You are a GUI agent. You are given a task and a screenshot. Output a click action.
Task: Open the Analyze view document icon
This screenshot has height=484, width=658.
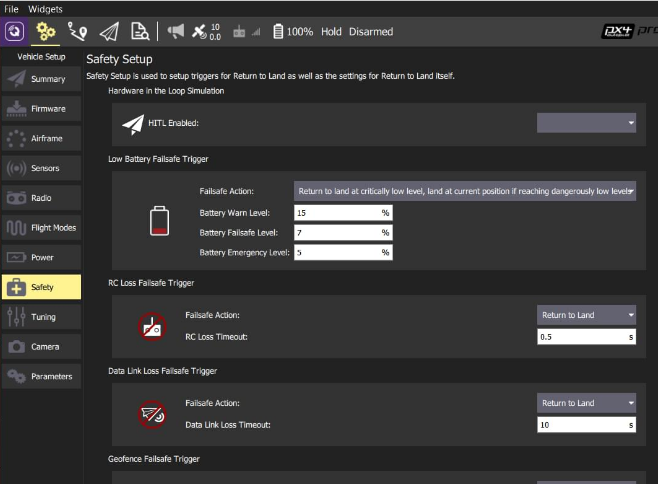pos(140,31)
